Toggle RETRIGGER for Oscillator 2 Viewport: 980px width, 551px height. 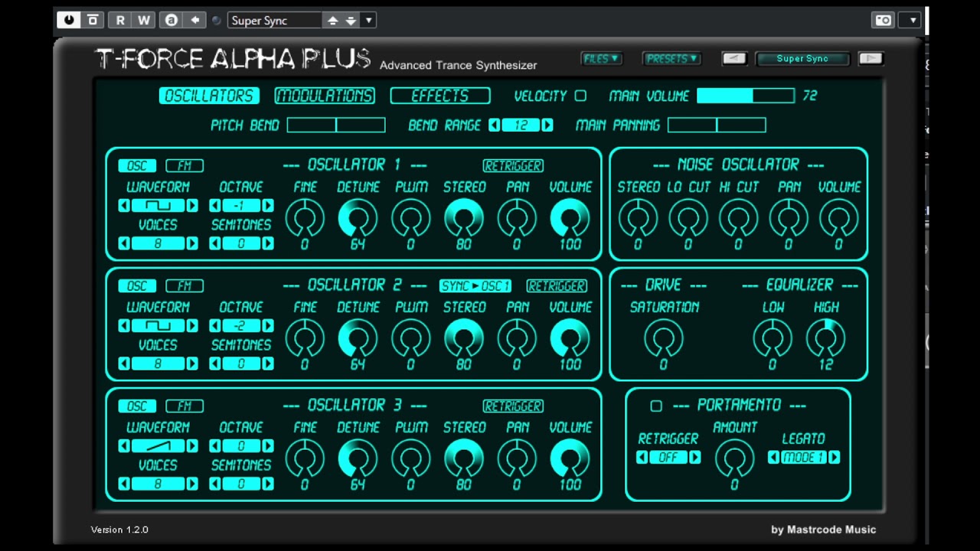coord(557,286)
